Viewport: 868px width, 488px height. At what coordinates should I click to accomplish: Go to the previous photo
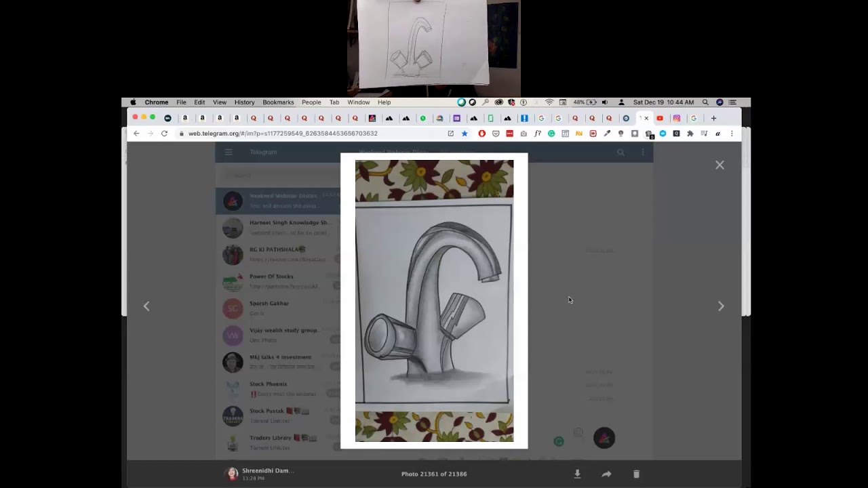coord(146,306)
